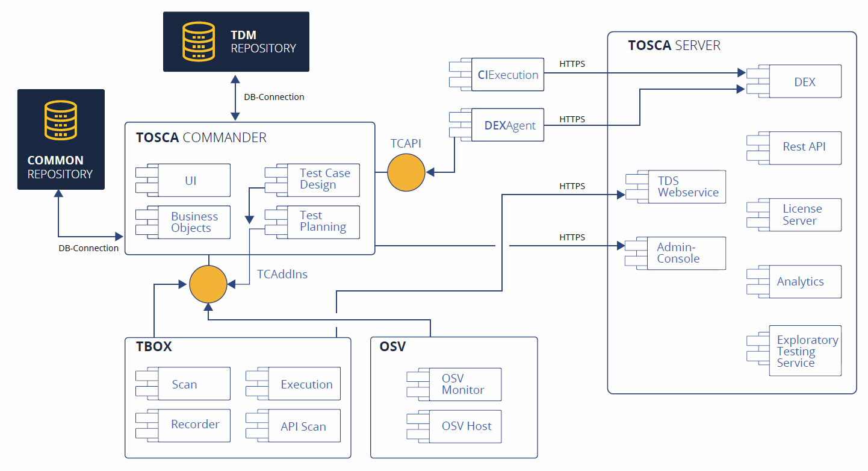Select the License Server component
Screen dimensions: 868x471
pyautogui.click(x=794, y=214)
